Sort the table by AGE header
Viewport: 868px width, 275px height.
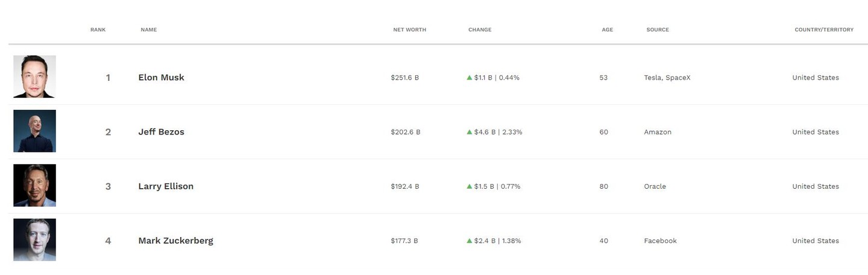[607, 30]
